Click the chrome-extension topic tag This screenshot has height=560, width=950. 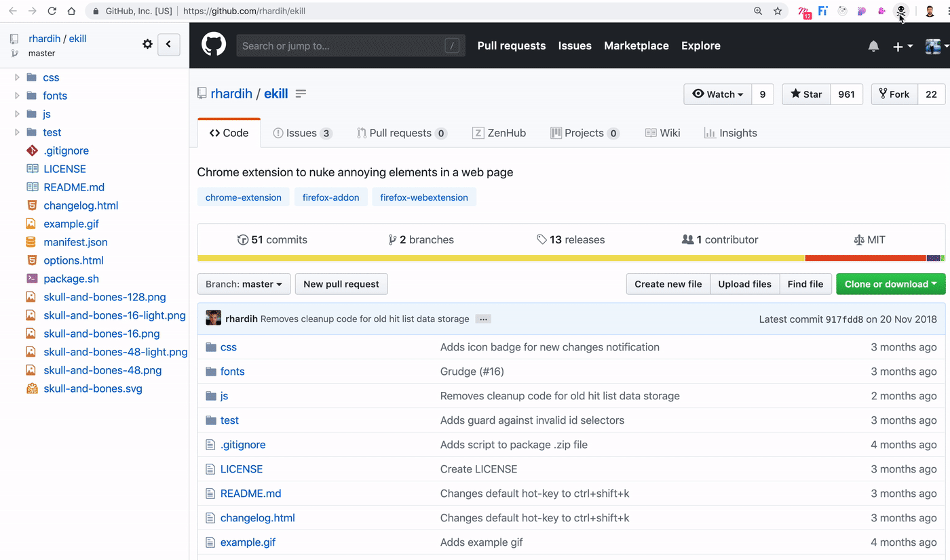(244, 197)
